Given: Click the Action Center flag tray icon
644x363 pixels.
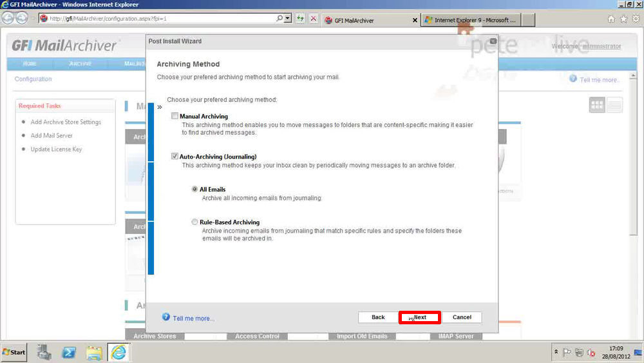Looking at the screenshot, I should tap(567, 352).
